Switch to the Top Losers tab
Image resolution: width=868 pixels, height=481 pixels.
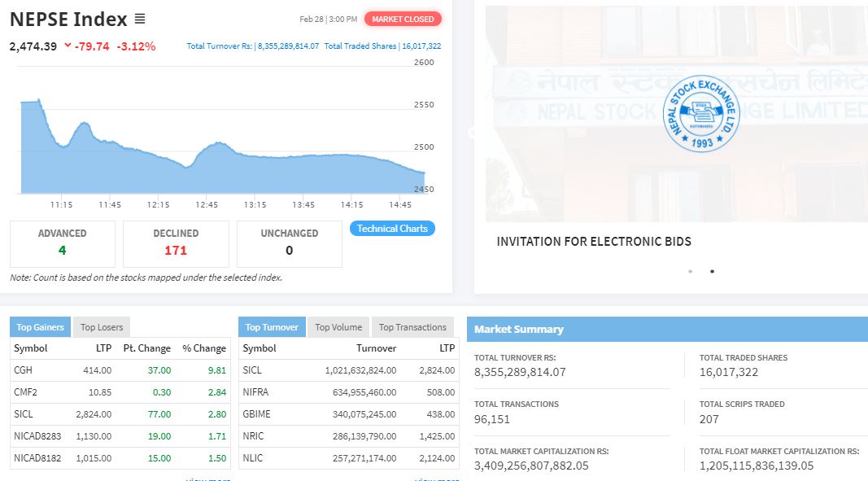[102, 327]
